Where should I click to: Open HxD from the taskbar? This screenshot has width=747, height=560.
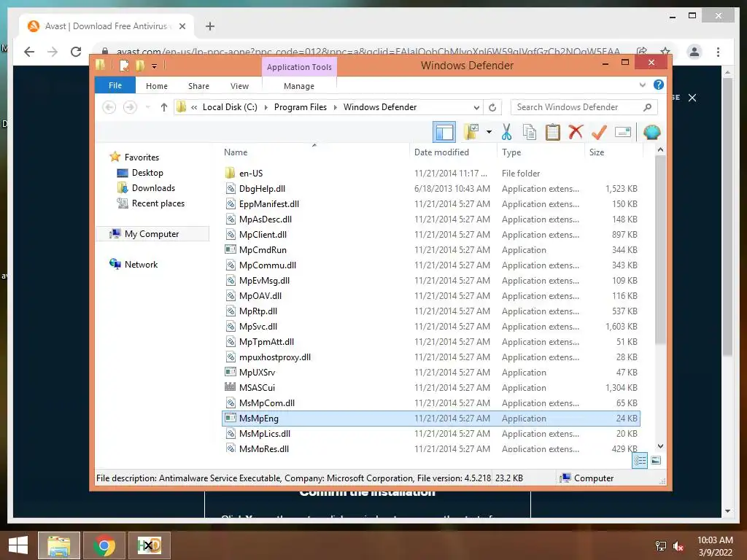pyautogui.click(x=149, y=545)
